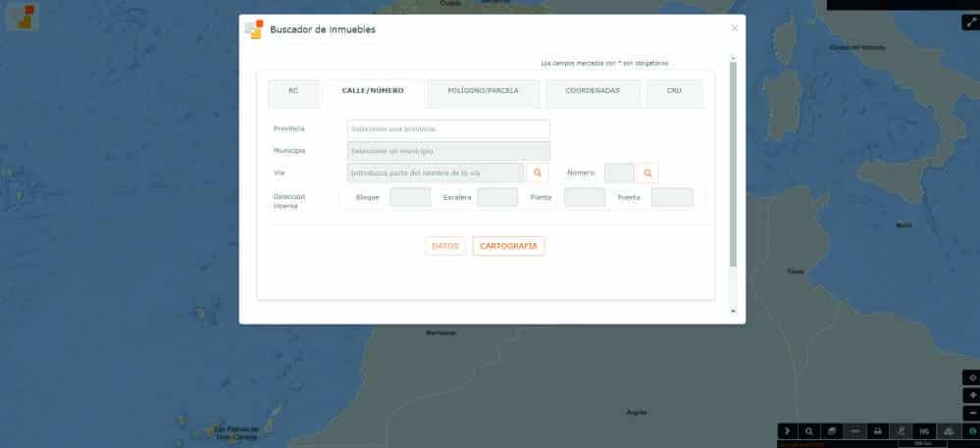Open the CRU tab
The width and height of the screenshot is (980, 448).
pyautogui.click(x=674, y=91)
